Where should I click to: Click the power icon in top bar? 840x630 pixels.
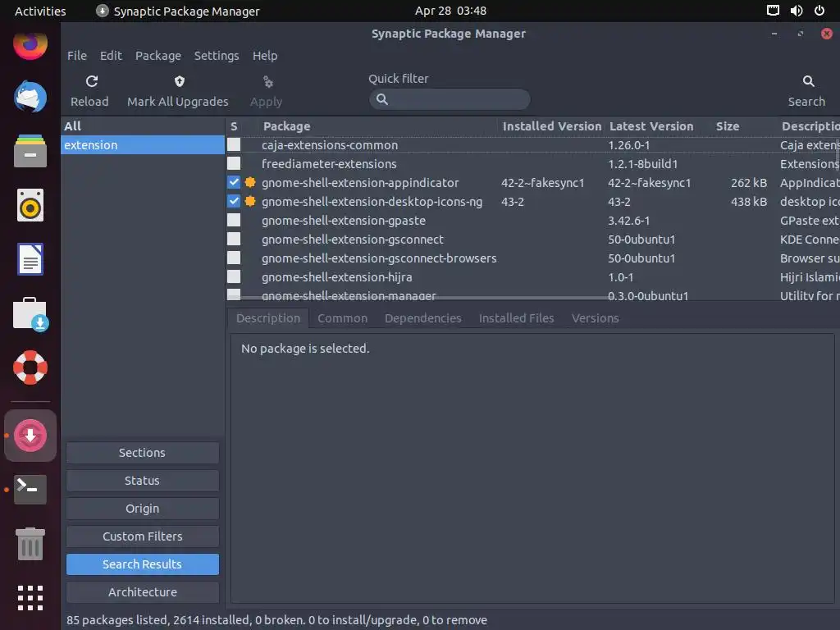pyautogui.click(x=819, y=11)
